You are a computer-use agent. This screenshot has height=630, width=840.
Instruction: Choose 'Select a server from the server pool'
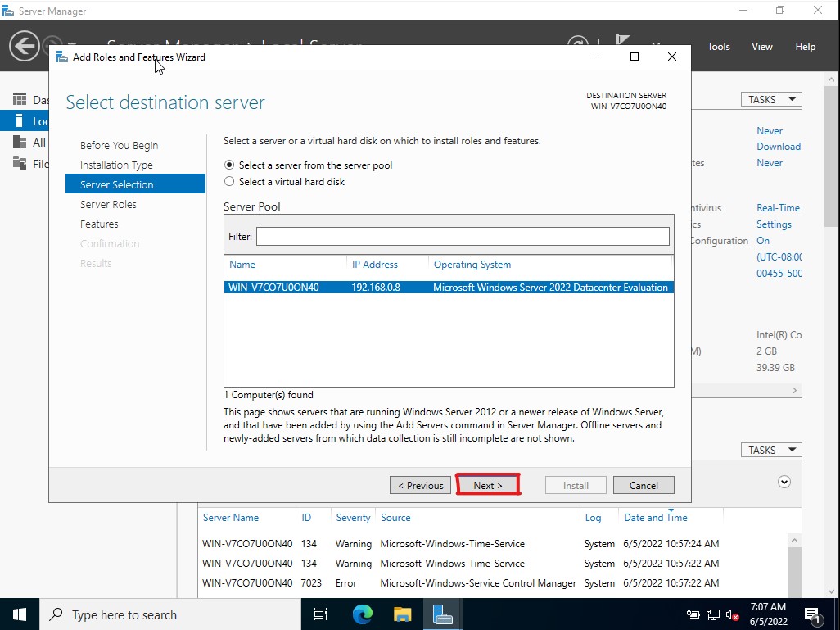point(229,165)
